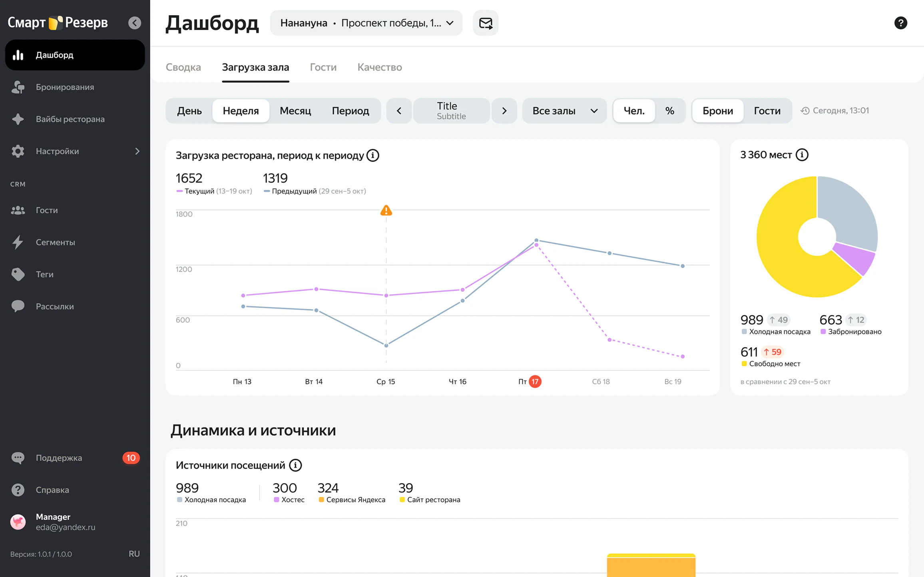
Task: Click the Сегменты lightning icon
Action: pyautogui.click(x=18, y=242)
